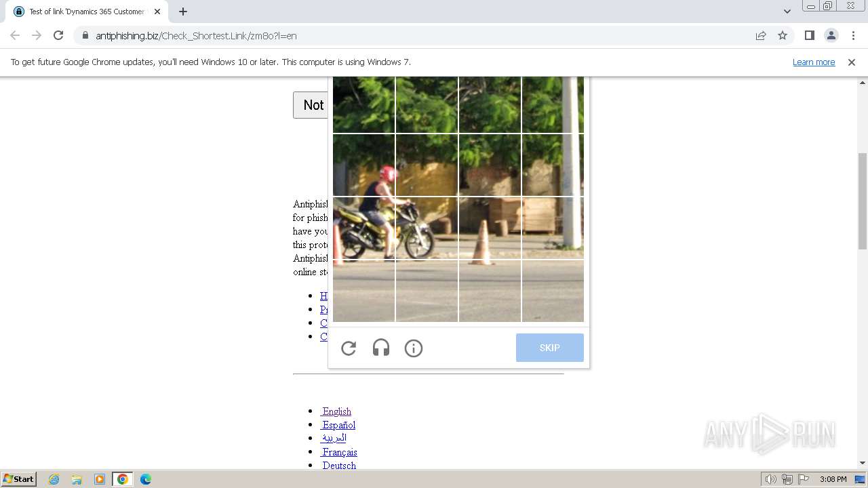Click the SKIP captcha button
Screen dimensions: 868x488
click(x=550, y=348)
